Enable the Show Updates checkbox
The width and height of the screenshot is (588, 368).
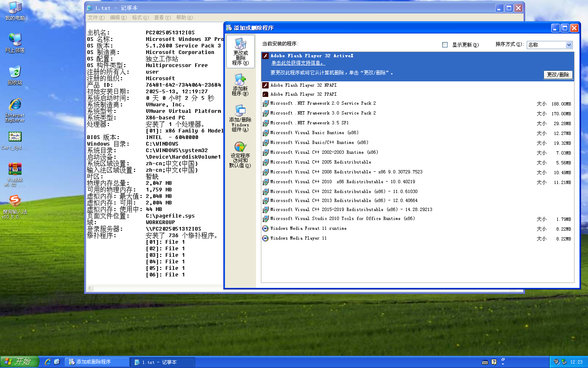[445, 45]
